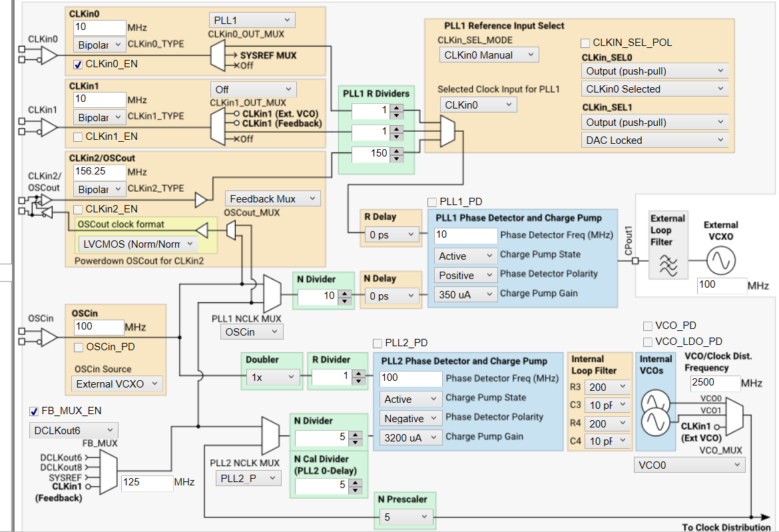Increase the PLL2 R Divider value

coord(358,374)
